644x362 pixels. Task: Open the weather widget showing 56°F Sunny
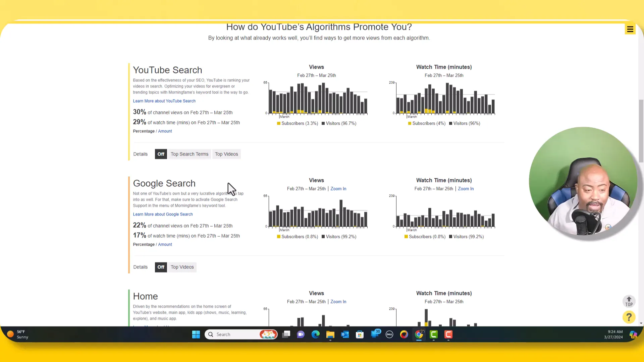tap(18, 335)
